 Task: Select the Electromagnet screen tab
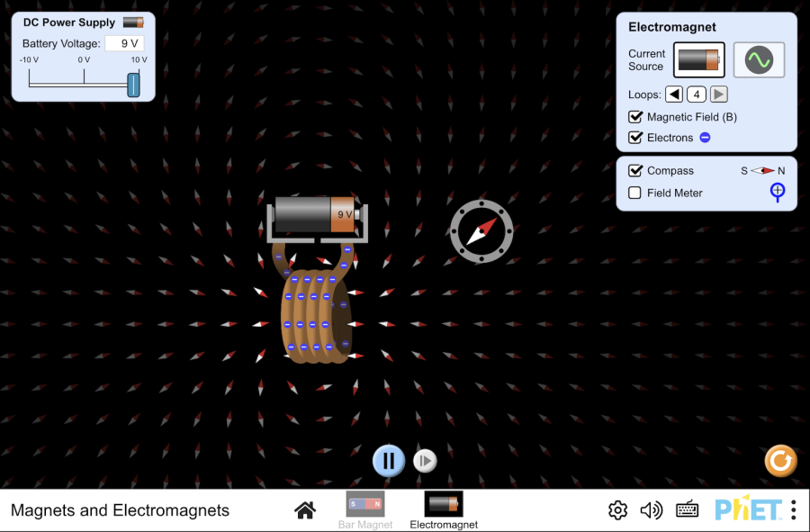pyautogui.click(x=443, y=510)
